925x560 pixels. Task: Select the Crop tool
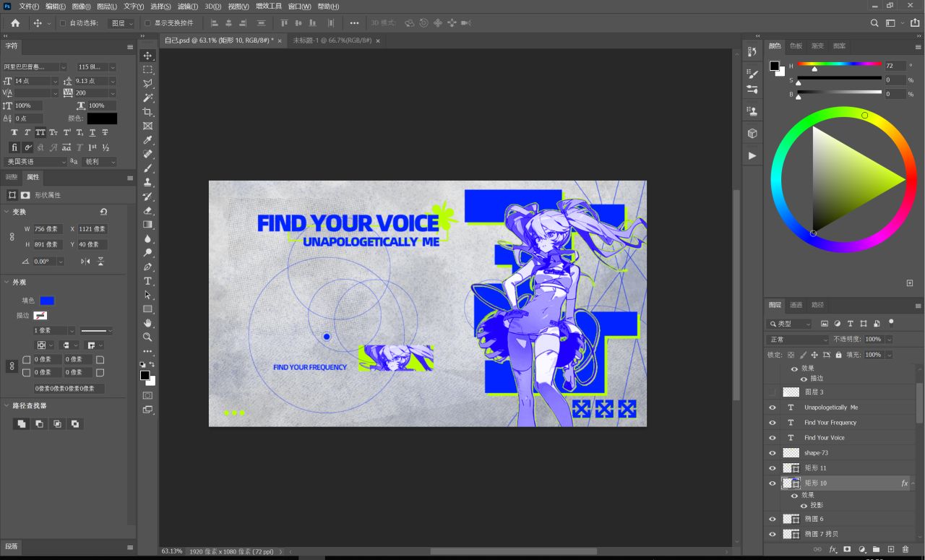pyautogui.click(x=147, y=112)
